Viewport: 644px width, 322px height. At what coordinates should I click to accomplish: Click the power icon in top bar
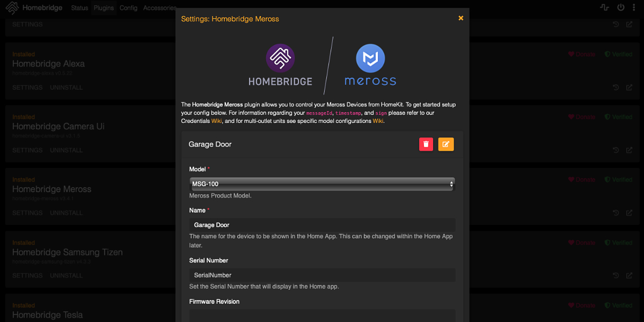(x=621, y=8)
